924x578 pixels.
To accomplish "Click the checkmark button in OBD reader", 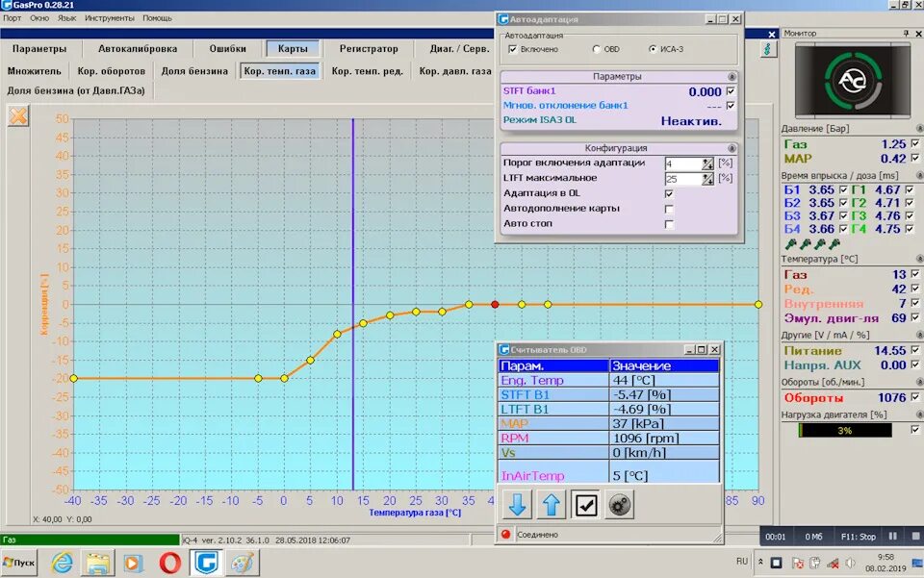I will 585,504.
